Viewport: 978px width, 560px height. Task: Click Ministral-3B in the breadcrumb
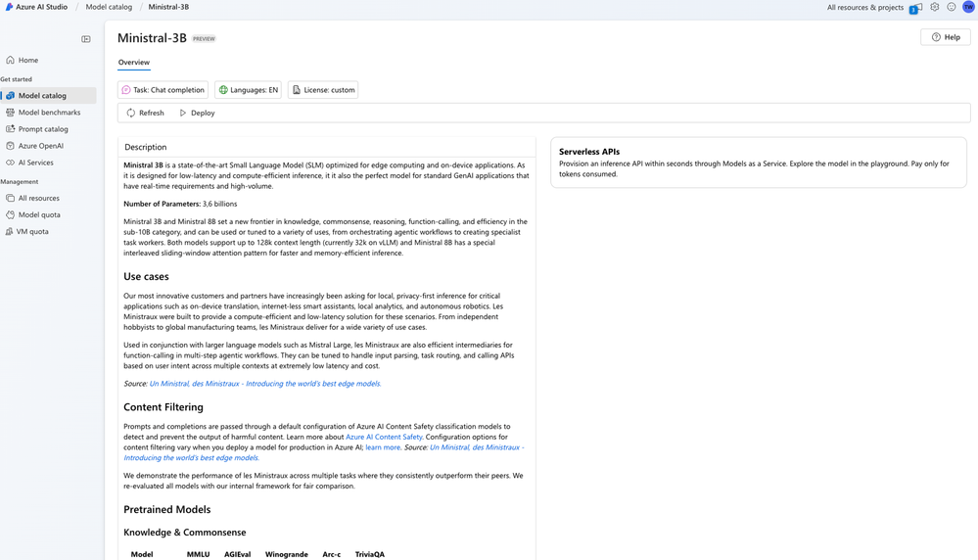pos(168,7)
